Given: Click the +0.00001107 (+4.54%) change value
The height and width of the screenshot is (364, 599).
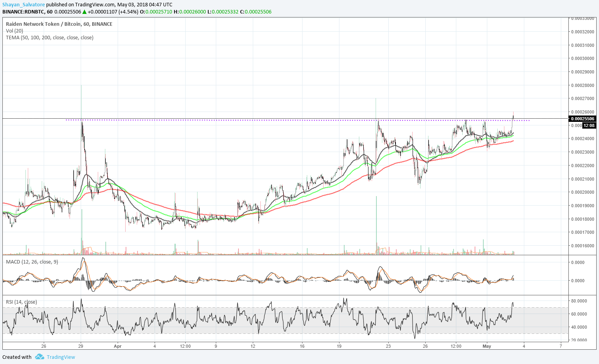Looking at the screenshot, I should coord(113,12).
